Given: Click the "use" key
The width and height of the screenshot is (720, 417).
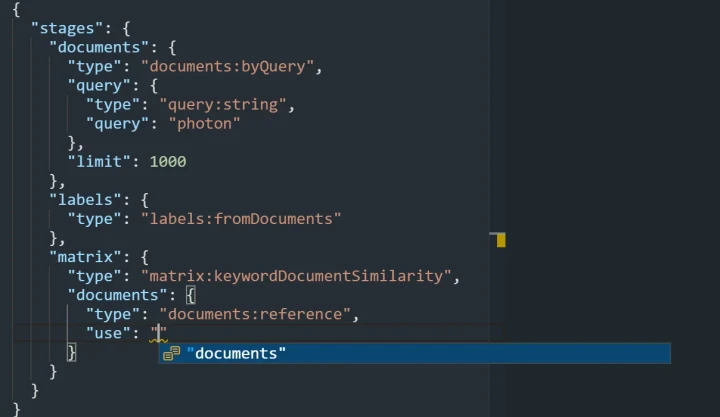Looking at the screenshot, I should 108,333.
